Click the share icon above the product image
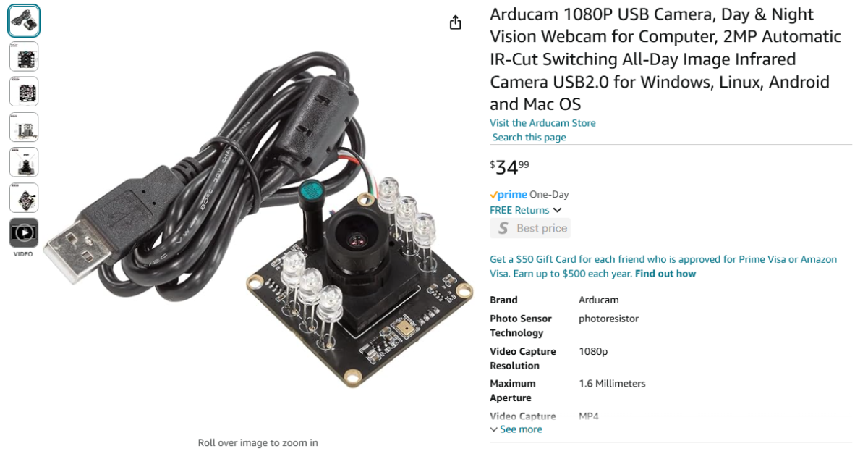Image resolution: width=868 pixels, height=454 pixels. click(455, 22)
